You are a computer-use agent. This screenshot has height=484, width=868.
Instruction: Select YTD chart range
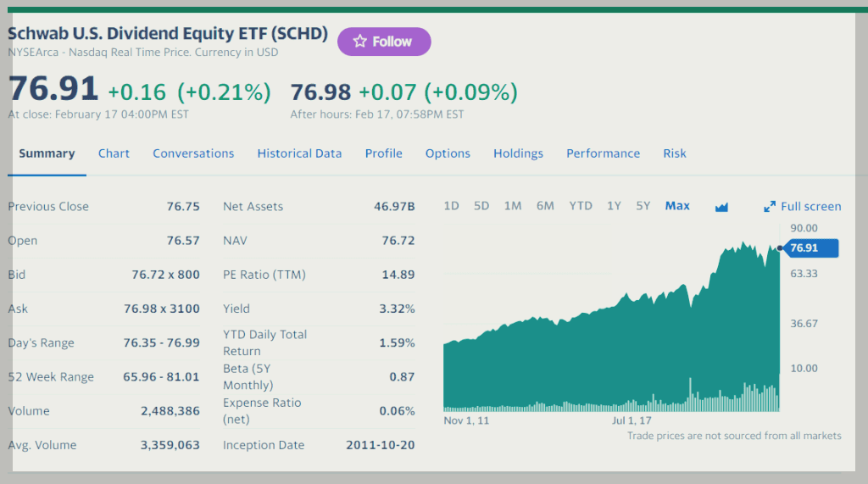click(x=581, y=206)
